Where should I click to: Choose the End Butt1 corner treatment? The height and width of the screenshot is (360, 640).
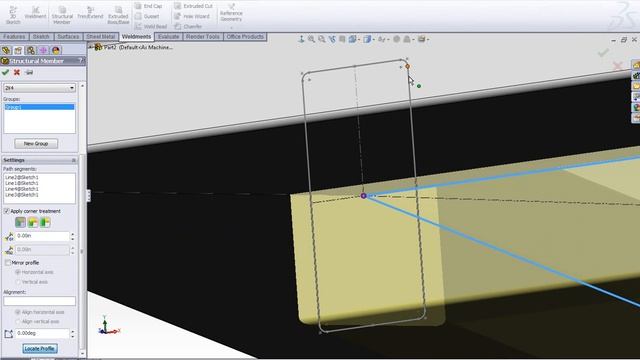33,222
